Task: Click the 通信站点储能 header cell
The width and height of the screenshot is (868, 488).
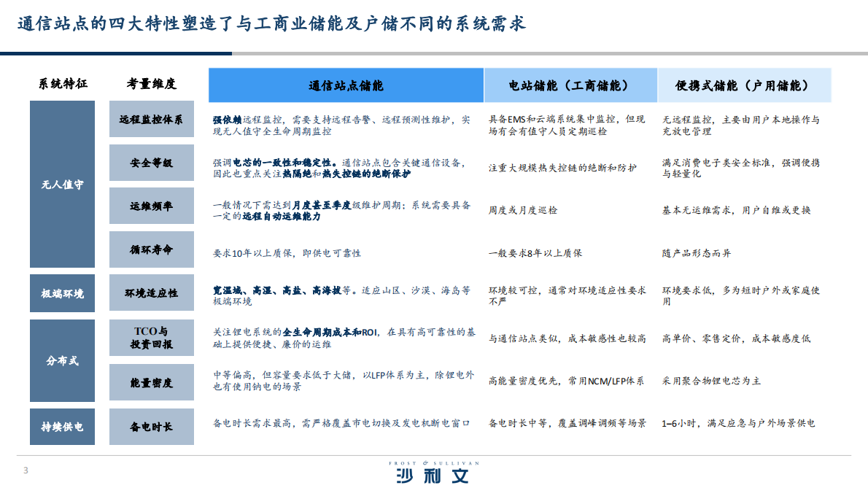Action: 346,85
